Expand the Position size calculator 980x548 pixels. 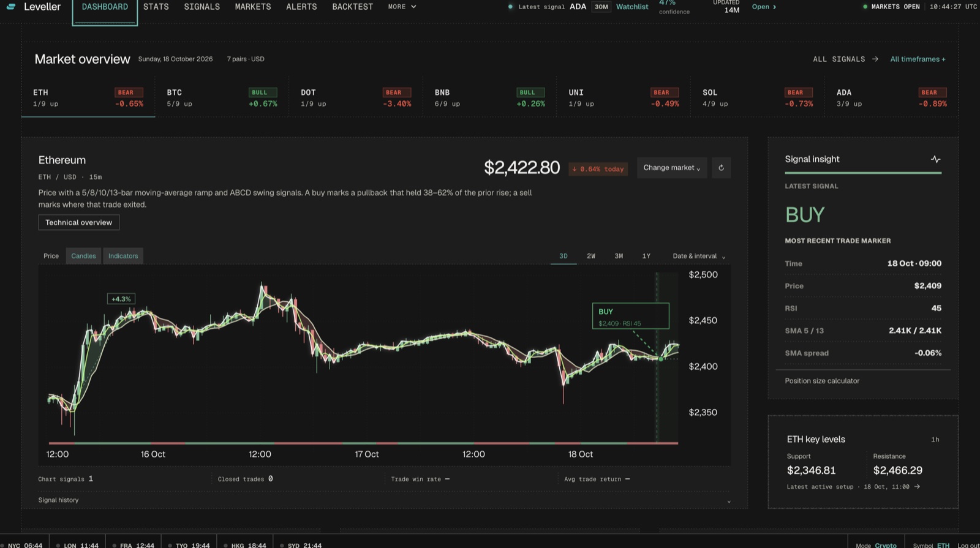tap(822, 381)
